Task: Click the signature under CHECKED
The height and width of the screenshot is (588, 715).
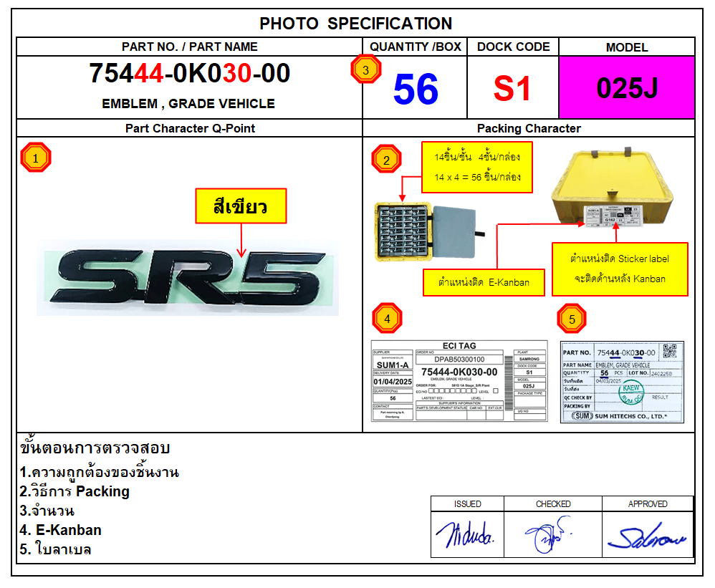Action: (x=547, y=534)
